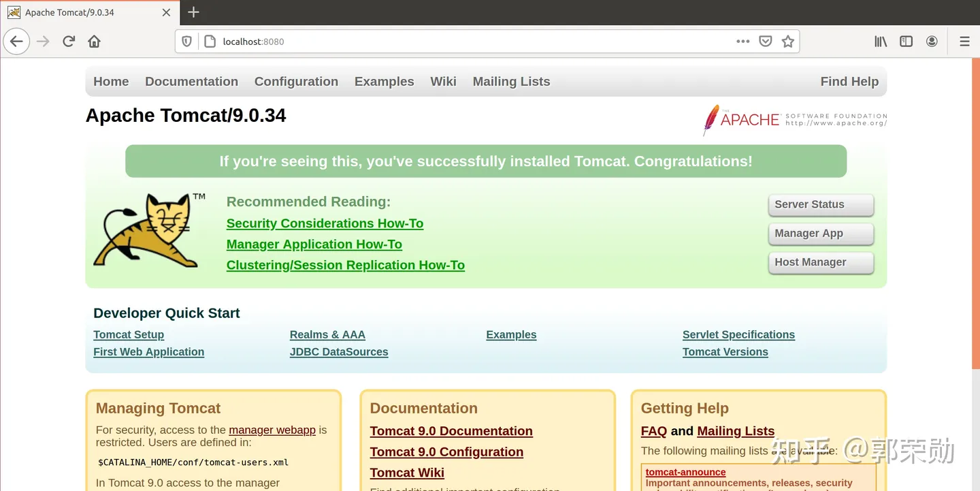The width and height of the screenshot is (980, 491).
Task: Click the site information page icon
Action: click(x=210, y=42)
